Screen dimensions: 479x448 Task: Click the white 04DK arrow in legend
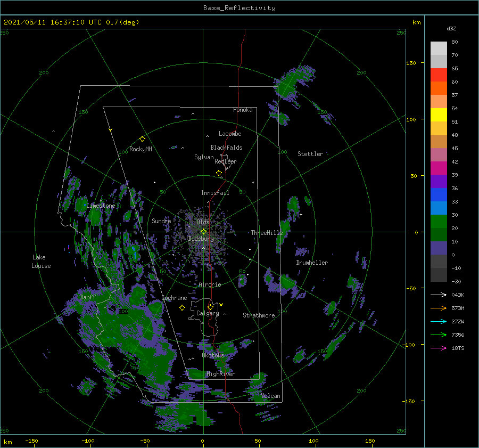pos(439,295)
